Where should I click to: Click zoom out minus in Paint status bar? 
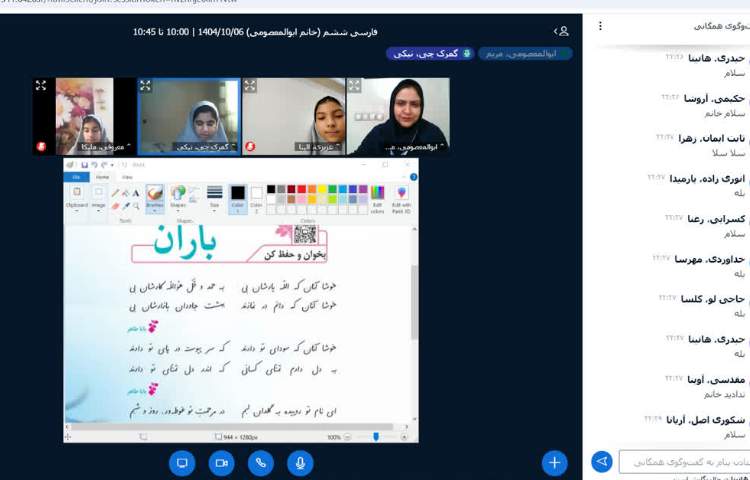coord(347,437)
